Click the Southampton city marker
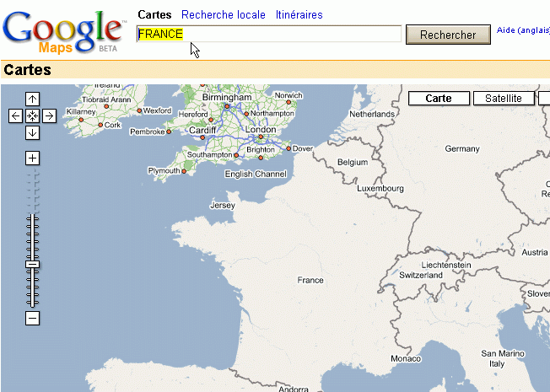Image resolution: width=550 pixels, height=392 pixels. pos(236,155)
